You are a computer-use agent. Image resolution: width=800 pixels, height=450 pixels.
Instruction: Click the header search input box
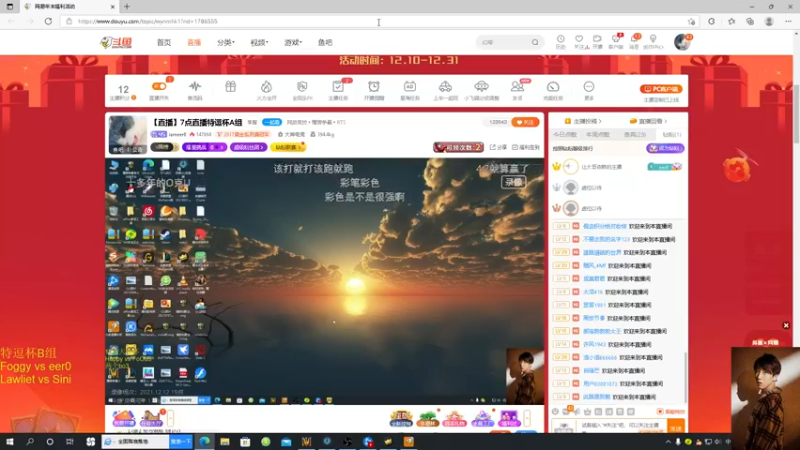pyautogui.click(x=504, y=42)
